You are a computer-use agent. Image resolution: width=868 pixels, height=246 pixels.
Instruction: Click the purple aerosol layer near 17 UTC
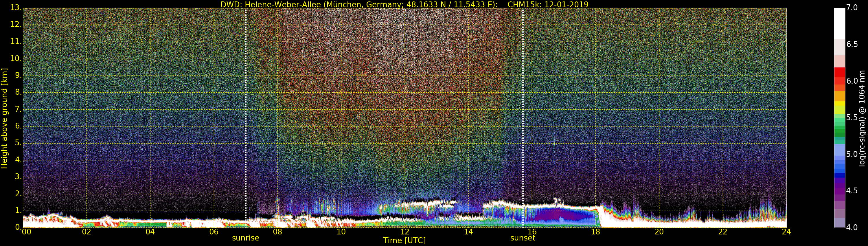point(561,215)
